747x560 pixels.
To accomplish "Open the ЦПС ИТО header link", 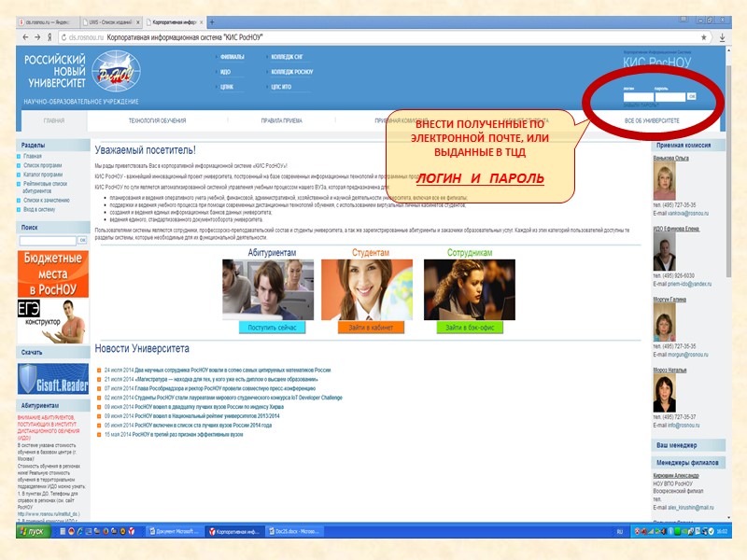I will pyautogui.click(x=281, y=87).
